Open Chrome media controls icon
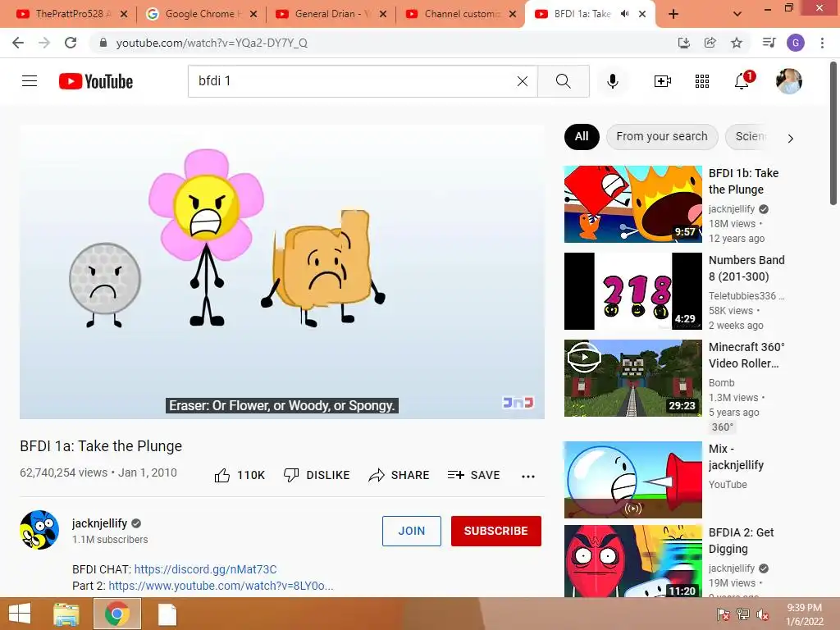840x630 pixels. [769, 43]
